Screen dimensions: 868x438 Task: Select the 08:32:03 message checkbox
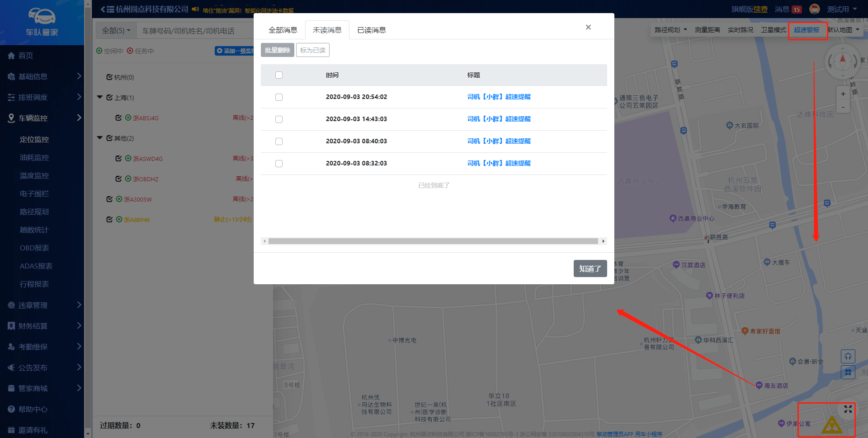(x=279, y=164)
